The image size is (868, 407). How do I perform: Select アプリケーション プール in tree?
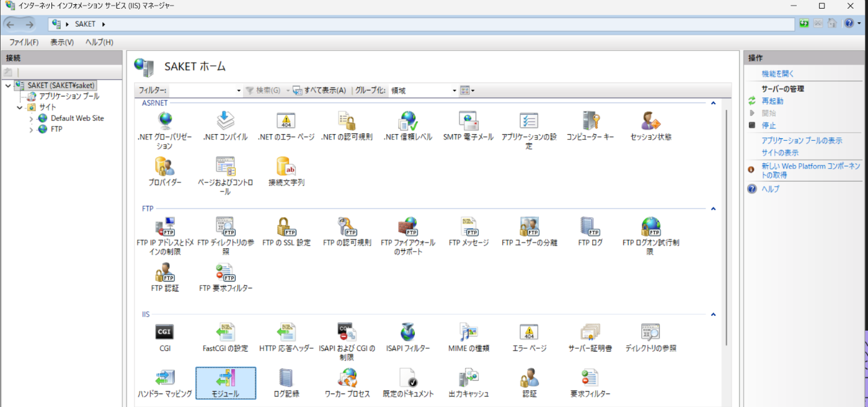(69, 96)
